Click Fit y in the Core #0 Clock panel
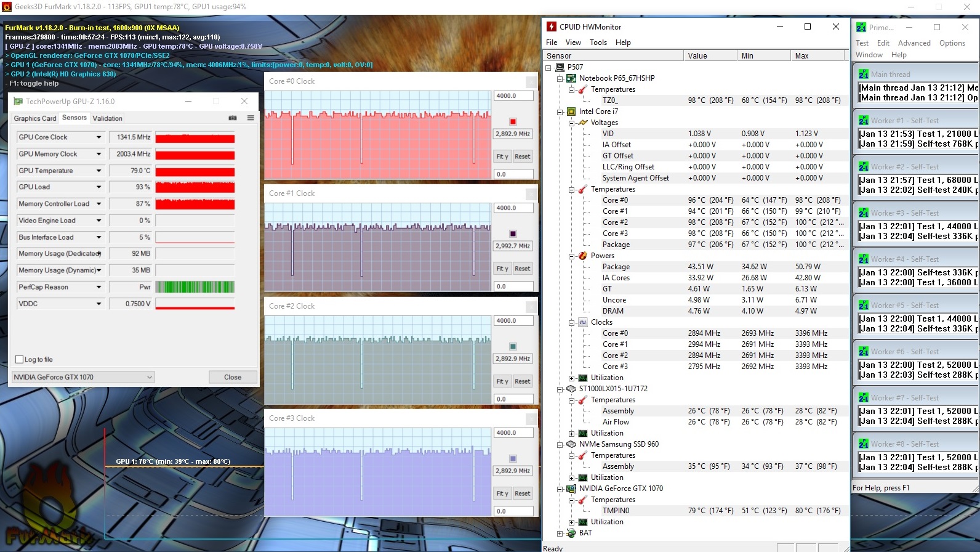Viewport: 980px width, 552px height. click(x=502, y=156)
